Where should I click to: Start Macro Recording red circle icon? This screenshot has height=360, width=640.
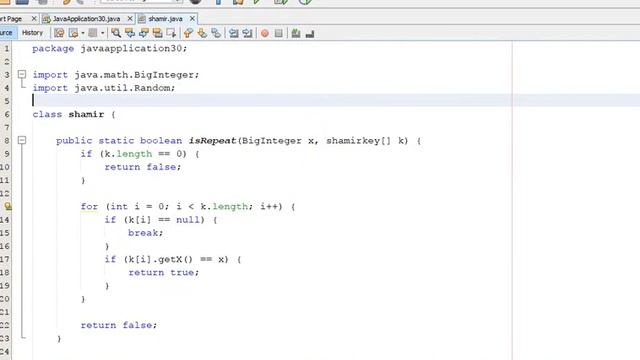[264, 33]
